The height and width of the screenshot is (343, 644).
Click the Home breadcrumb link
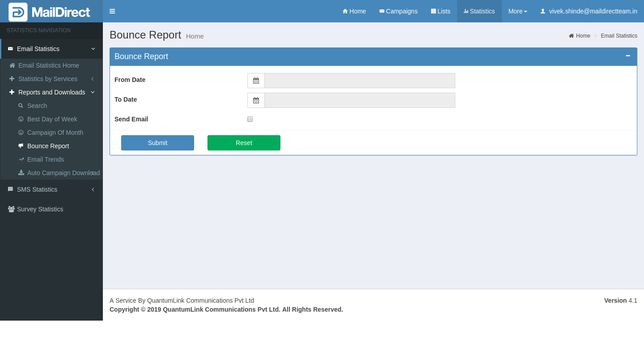(582, 36)
